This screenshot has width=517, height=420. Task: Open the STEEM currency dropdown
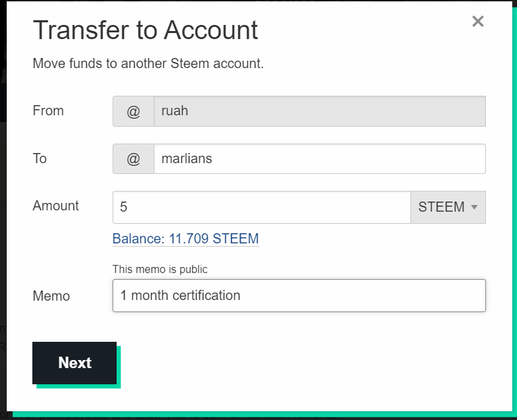[x=448, y=207]
